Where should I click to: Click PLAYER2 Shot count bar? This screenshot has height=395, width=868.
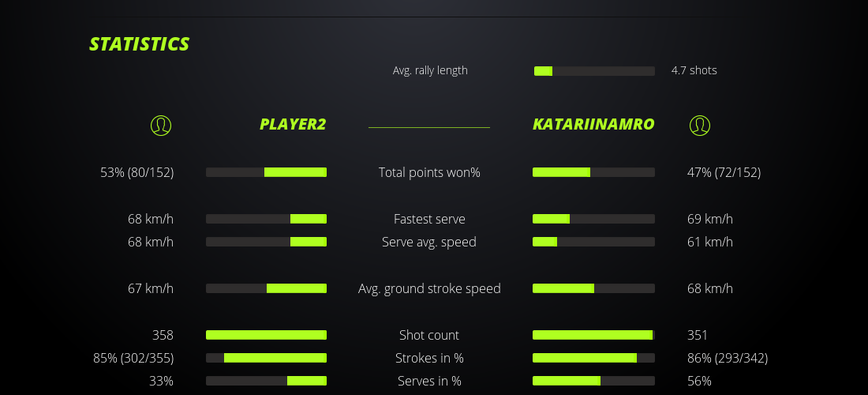pos(266,335)
